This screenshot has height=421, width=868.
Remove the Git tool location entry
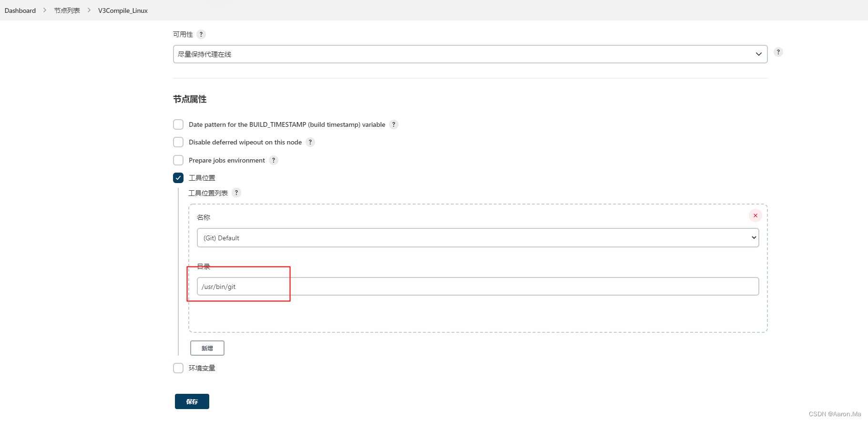pos(756,216)
